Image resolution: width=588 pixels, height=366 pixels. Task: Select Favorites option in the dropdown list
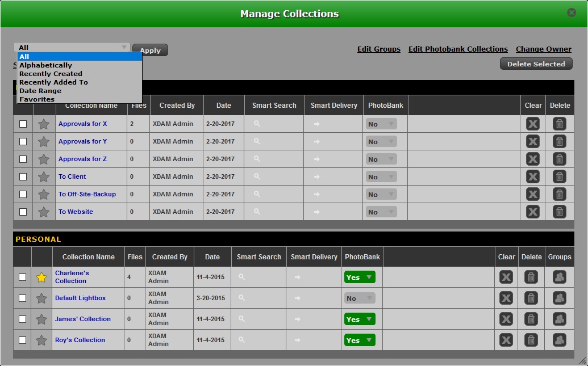point(37,99)
